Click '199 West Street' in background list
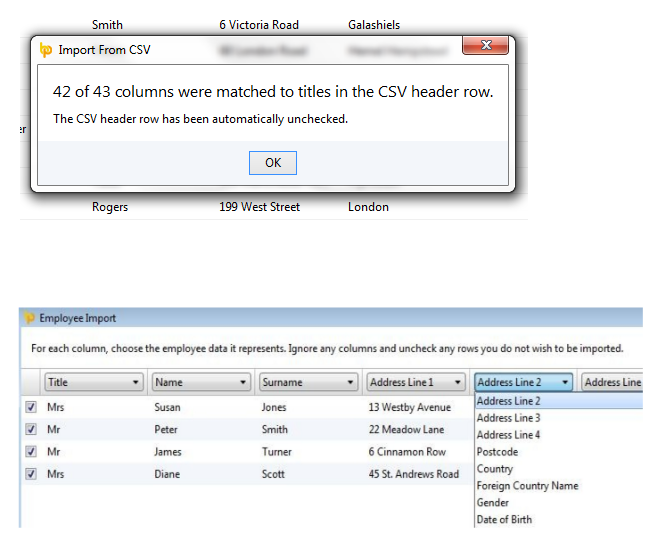This screenshot has width=667, height=548. (x=259, y=207)
